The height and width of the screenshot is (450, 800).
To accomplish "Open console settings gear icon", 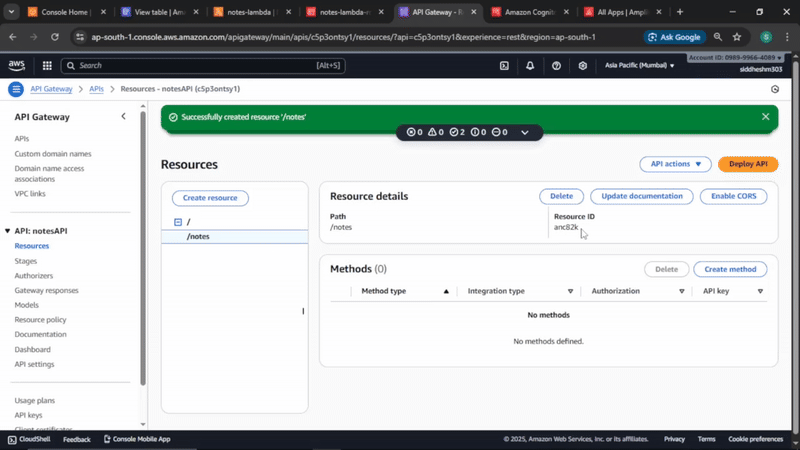I will (x=583, y=65).
